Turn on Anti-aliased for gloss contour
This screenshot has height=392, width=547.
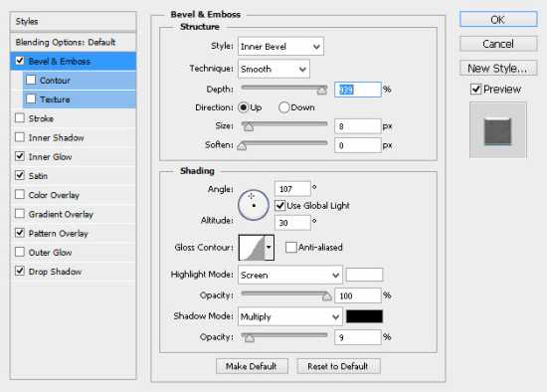click(x=290, y=248)
